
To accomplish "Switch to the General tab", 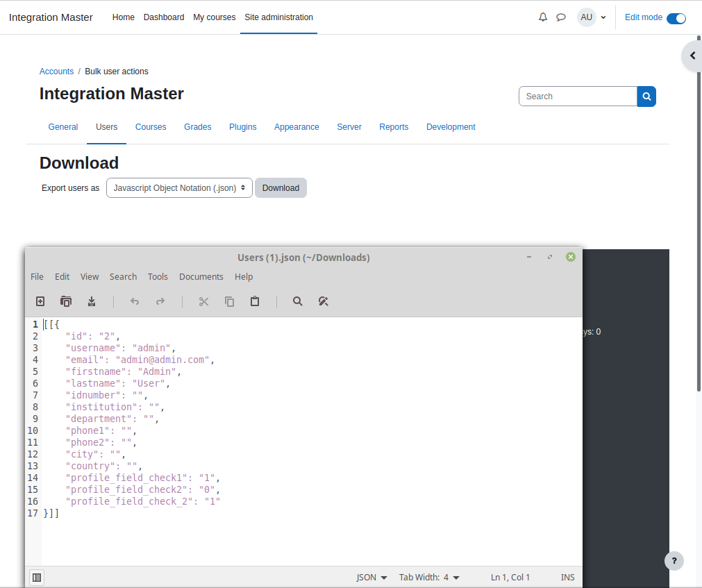I will coord(63,127).
